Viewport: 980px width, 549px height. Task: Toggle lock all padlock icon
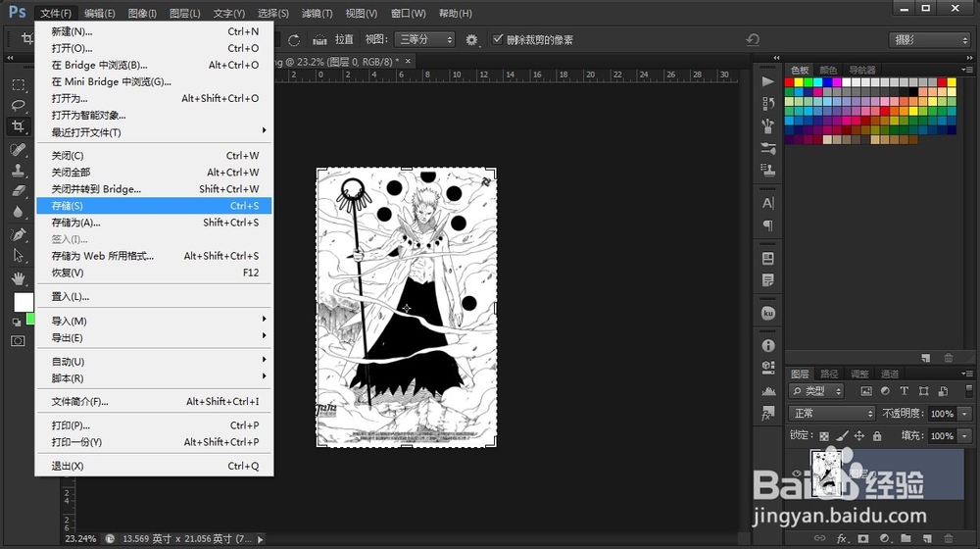[x=877, y=436]
